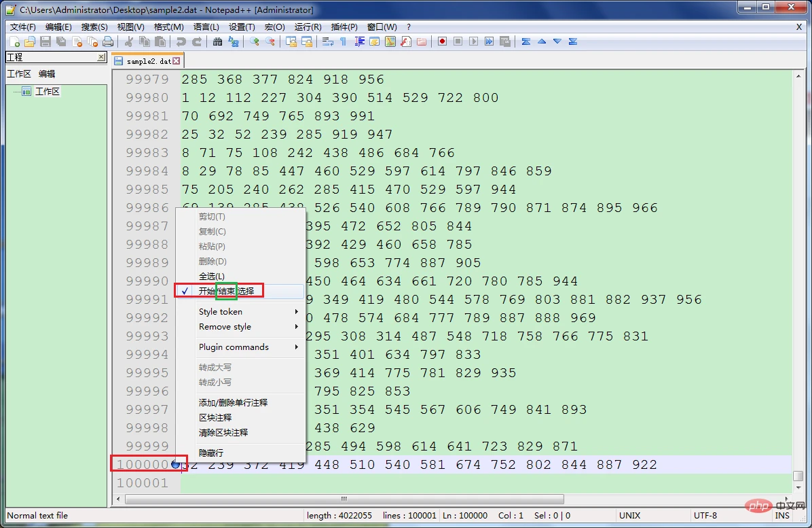Save the document with the floppy icon
812x528 pixels.
[45, 41]
